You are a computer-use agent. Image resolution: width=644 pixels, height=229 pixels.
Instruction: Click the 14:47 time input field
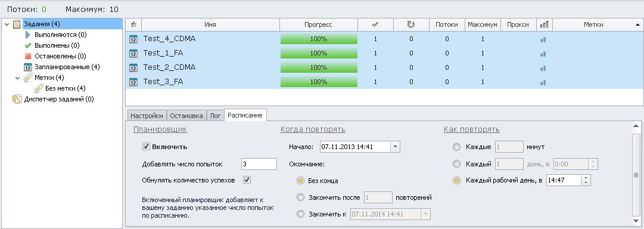click(564, 180)
